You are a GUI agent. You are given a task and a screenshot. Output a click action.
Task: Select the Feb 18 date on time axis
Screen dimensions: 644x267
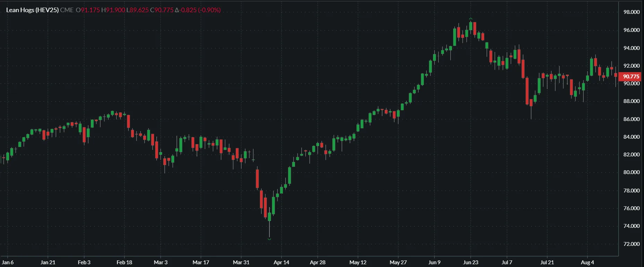tap(124, 262)
